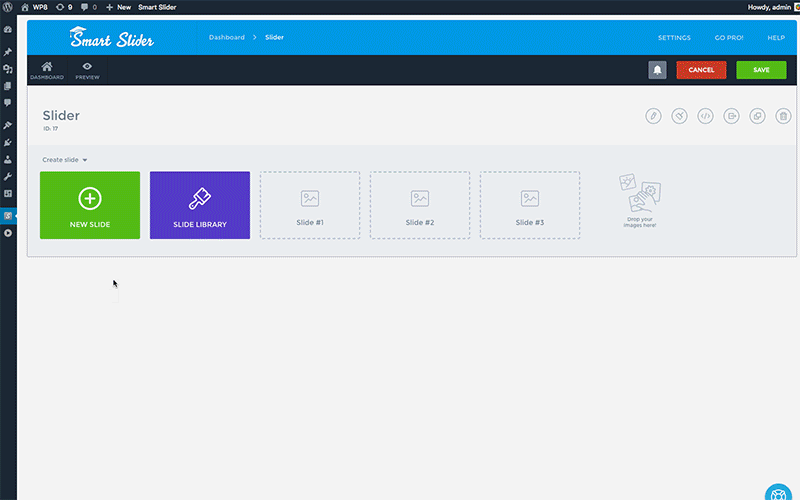Open the embed code icon
Screen dimensions: 800x500
705,116
